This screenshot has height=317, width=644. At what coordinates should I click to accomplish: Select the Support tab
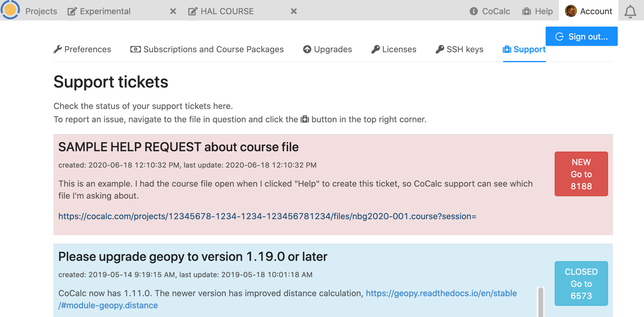click(x=524, y=49)
